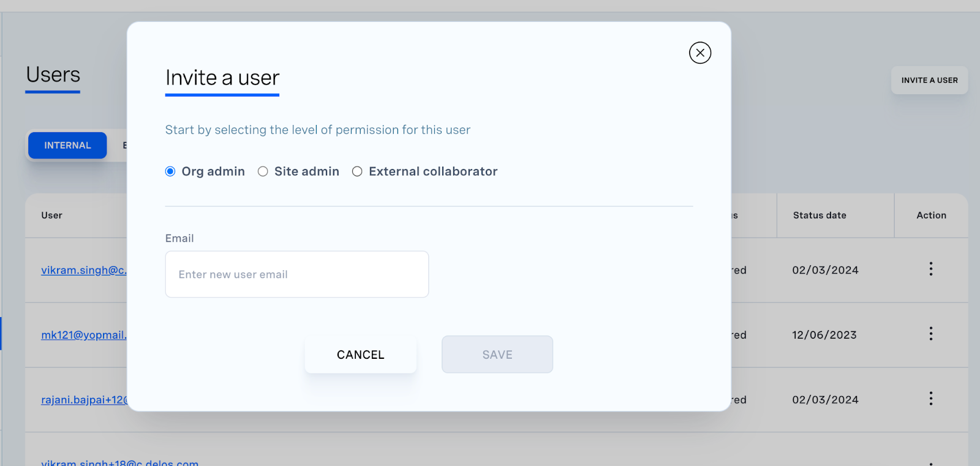This screenshot has width=980, height=466.
Task: Open vikram.singh+18 user link
Action: point(119,462)
